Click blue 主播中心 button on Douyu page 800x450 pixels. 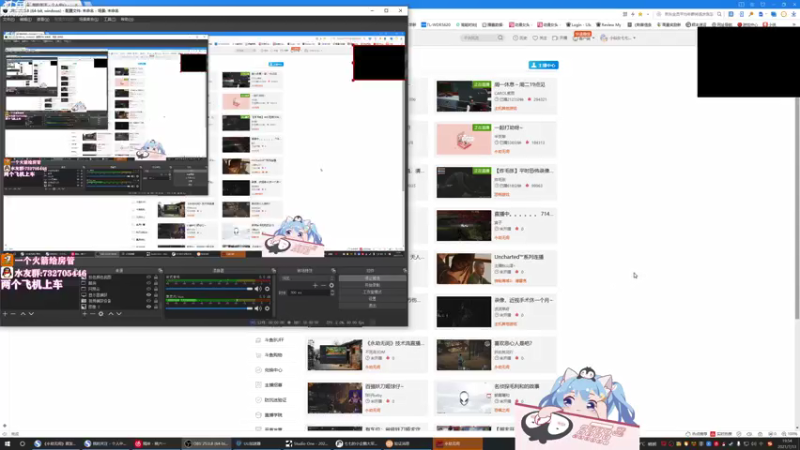pos(543,65)
